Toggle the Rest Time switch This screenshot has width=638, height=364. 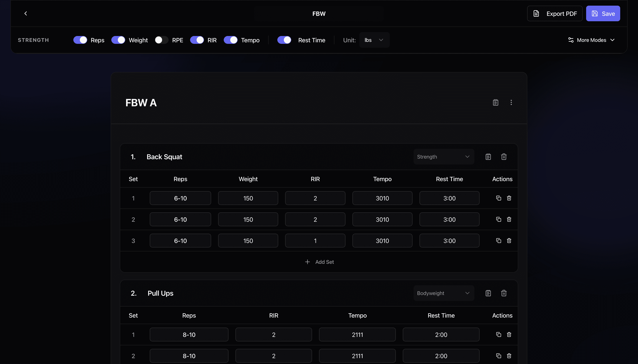[x=284, y=40]
